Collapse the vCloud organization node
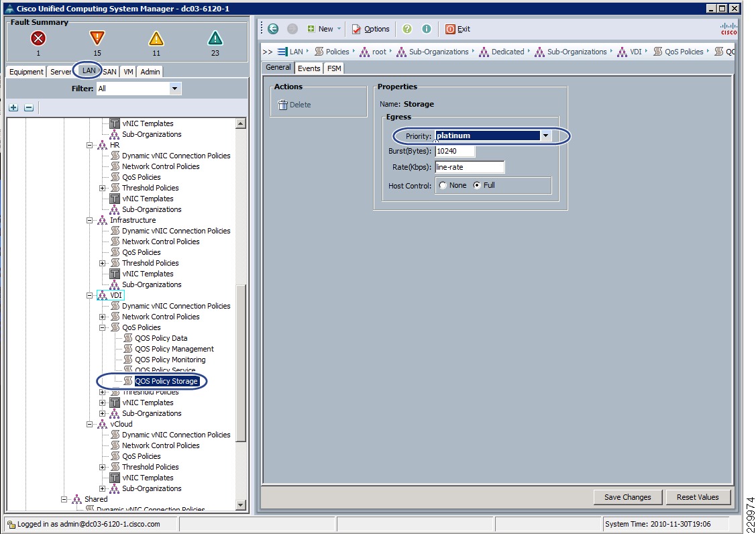This screenshot has height=534, width=756. (89, 424)
